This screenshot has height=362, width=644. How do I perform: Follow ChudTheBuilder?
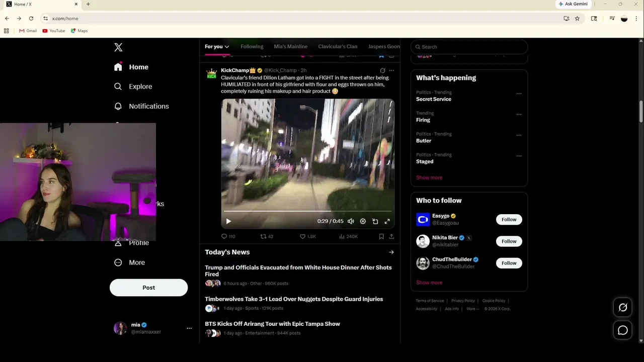(509, 263)
